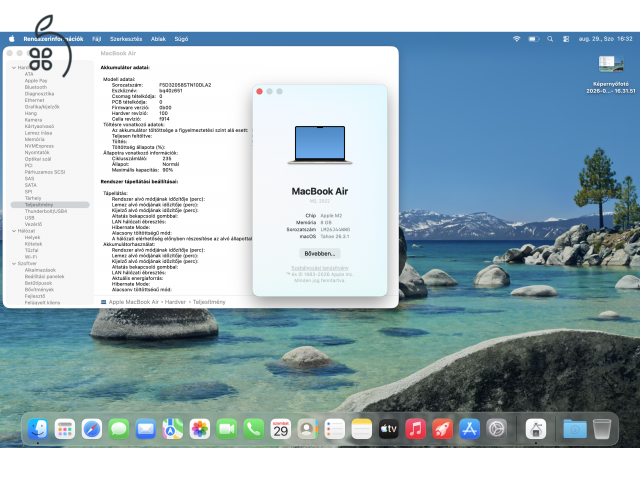Viewport: 640px width, 480px height.
Task: Open the Fájl menu
Action: coord(96,39)
